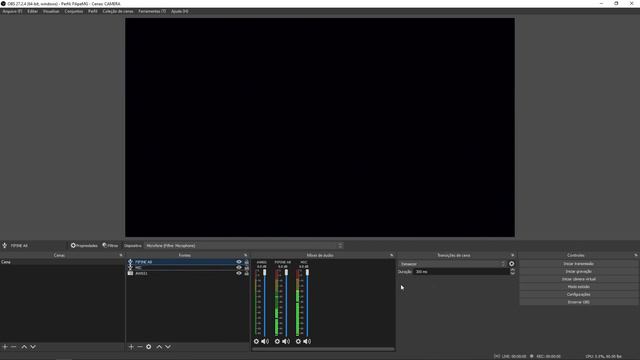Open Filtros for the selected source

110,246
